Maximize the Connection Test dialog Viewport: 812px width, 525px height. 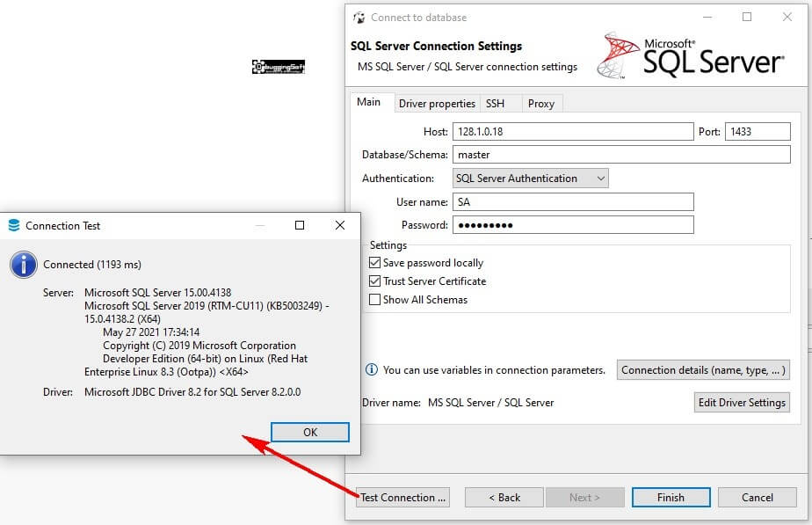click(x=300, y=225)
